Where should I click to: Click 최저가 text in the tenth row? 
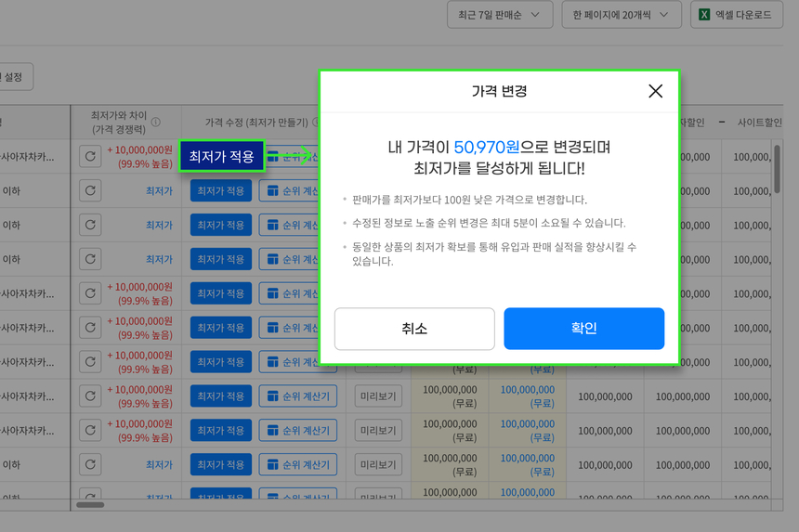coord(160,465)
